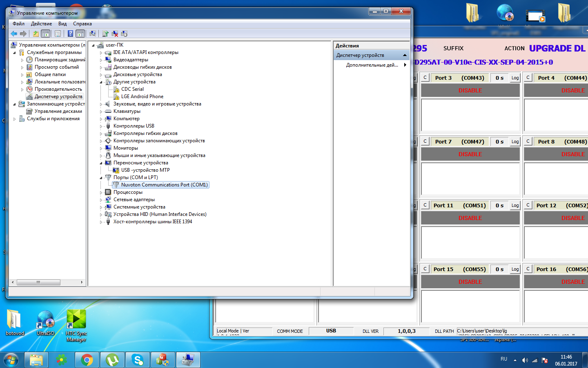The image size is (588, 368).
Task: Click the Log button for Port 3
Action: coord(515,78)
